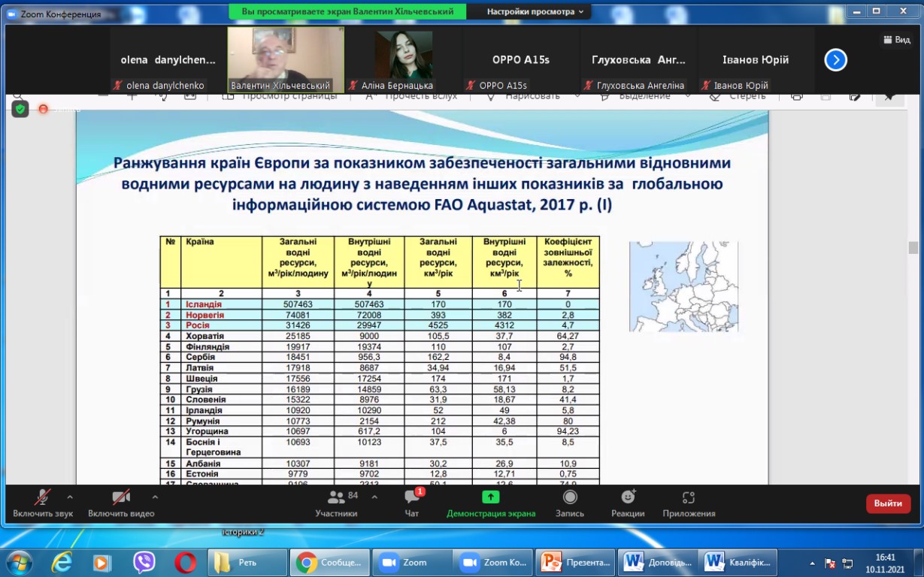The image size is (924, 577).
Task: Click Естонія in the country column
Action: 202,474
